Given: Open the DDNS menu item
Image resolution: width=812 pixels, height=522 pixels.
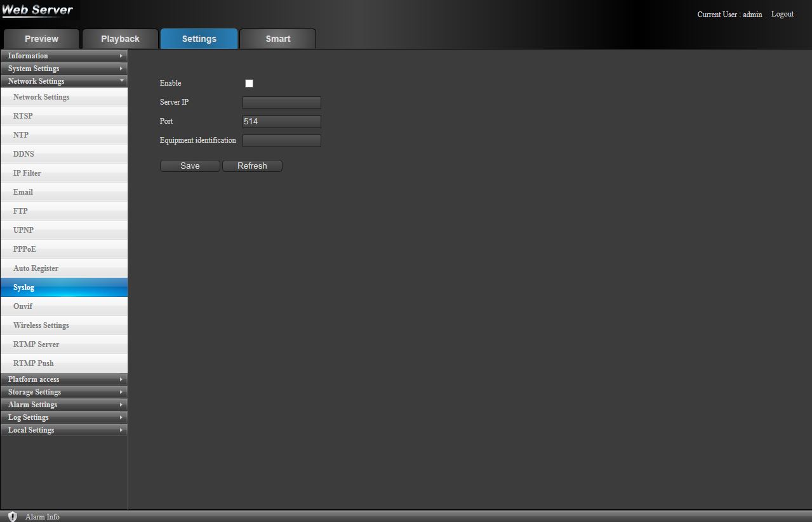Looking at the screenshot, I should click(x=23, y=154).
